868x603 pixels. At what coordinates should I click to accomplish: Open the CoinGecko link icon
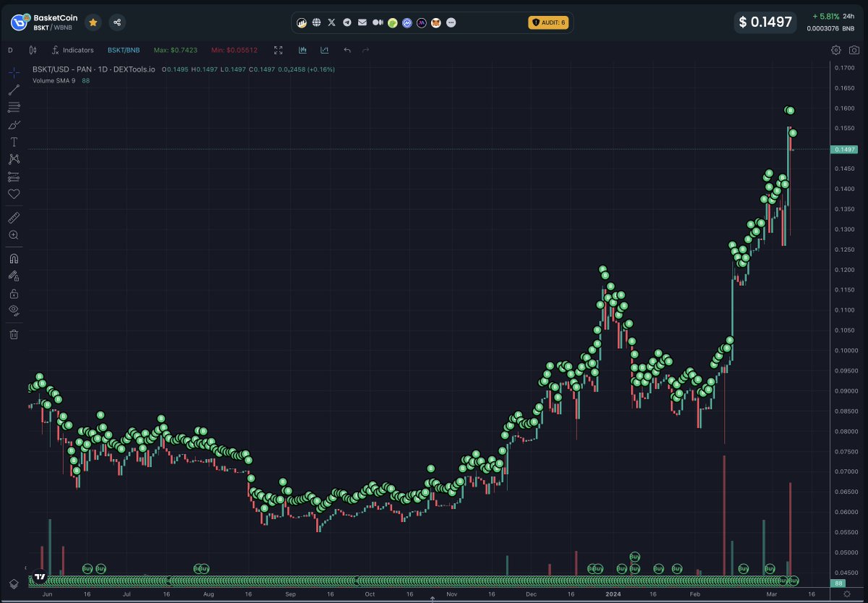392,22
